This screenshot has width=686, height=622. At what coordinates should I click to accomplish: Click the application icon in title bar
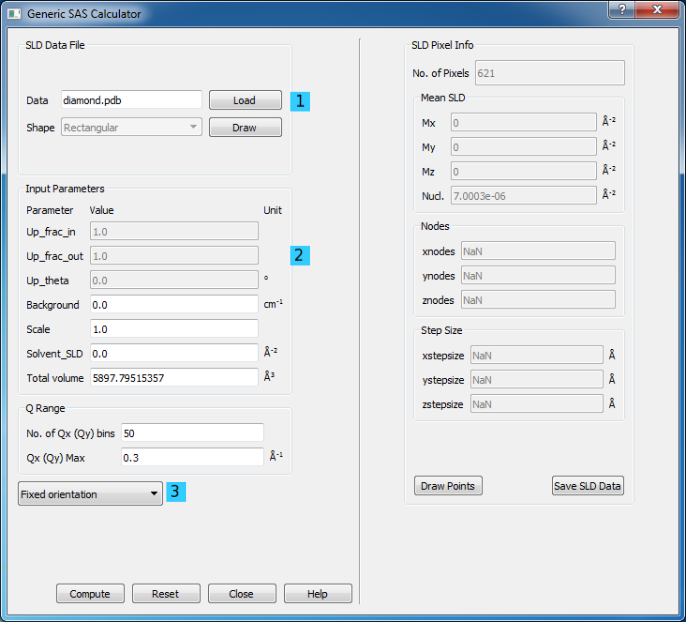[14, 14]
